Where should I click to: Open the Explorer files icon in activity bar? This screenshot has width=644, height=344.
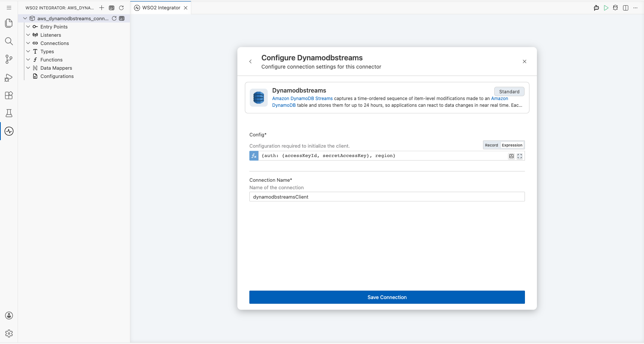[x=9, y=23]
